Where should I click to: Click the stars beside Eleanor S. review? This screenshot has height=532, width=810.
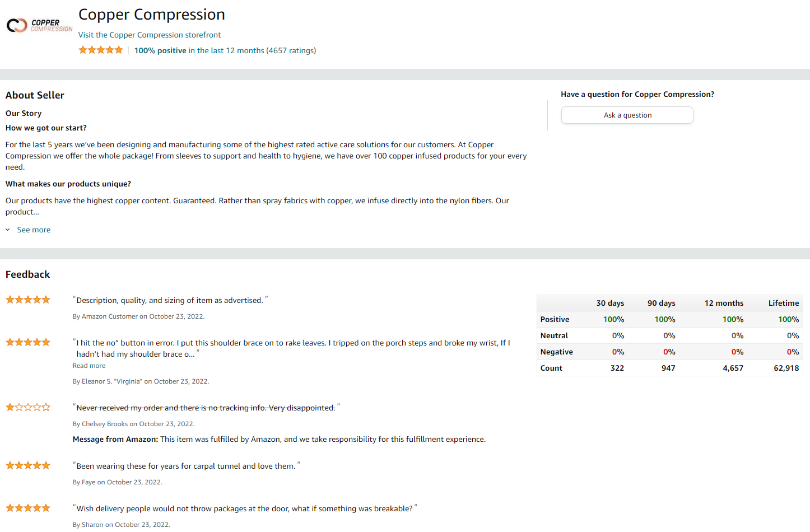28,342
